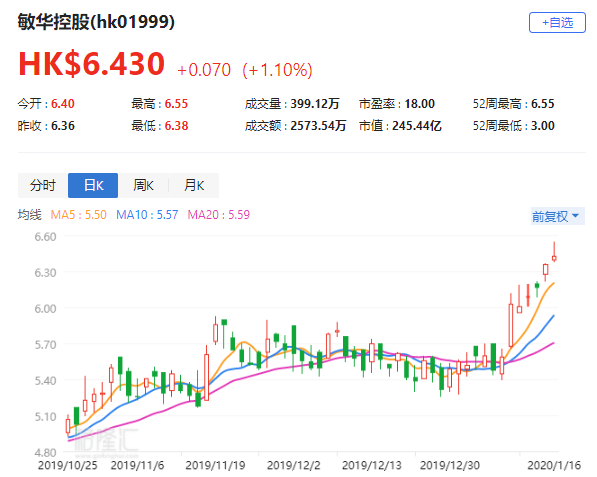Click the 5.70 price axis label

pyautogui.click(x=45, y=345)
